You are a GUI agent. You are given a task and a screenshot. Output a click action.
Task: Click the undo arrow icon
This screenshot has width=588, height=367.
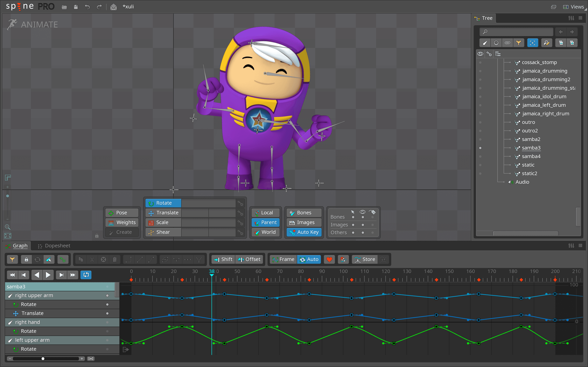pyautogui.click(x=87, y=7)
